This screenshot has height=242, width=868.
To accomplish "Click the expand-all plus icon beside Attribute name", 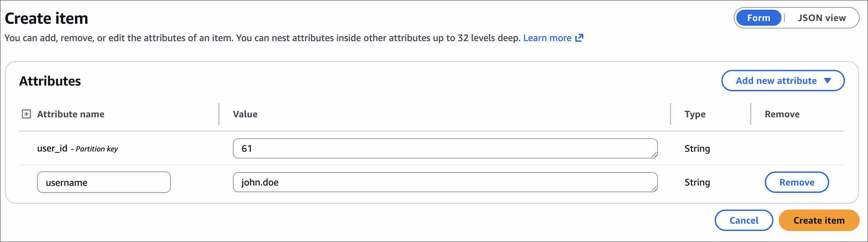I will [26, 114].
